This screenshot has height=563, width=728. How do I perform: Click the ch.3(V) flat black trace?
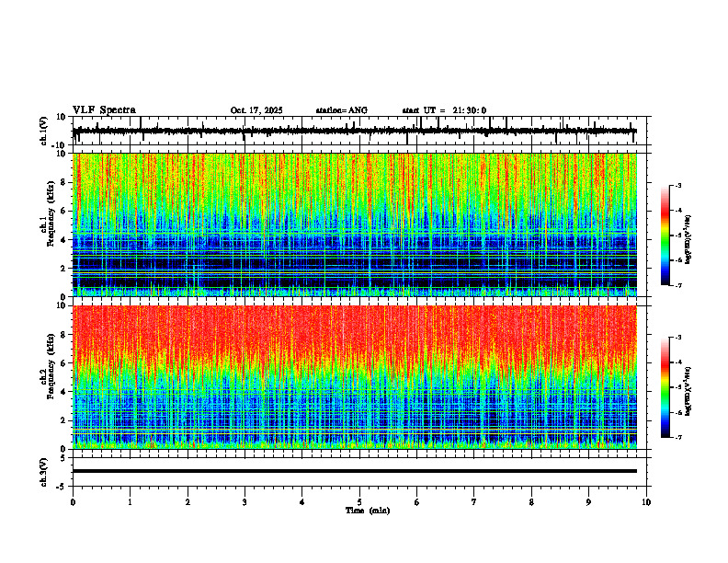click(x=354, y=471)
